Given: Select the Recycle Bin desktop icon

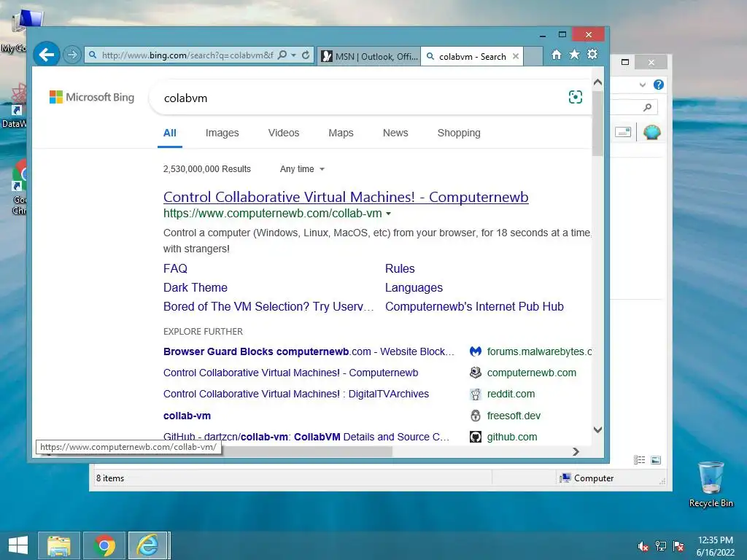Looking at the screenshot, I should pyautogui.click(x=711, y=484).
